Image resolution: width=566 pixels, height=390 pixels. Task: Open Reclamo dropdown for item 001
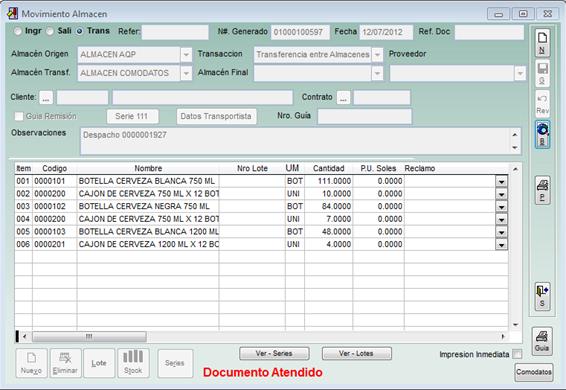click(x=501, y=181)
